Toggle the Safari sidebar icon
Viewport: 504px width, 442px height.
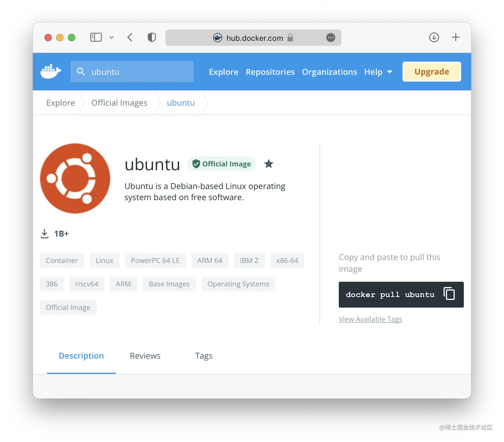[96, 37]
